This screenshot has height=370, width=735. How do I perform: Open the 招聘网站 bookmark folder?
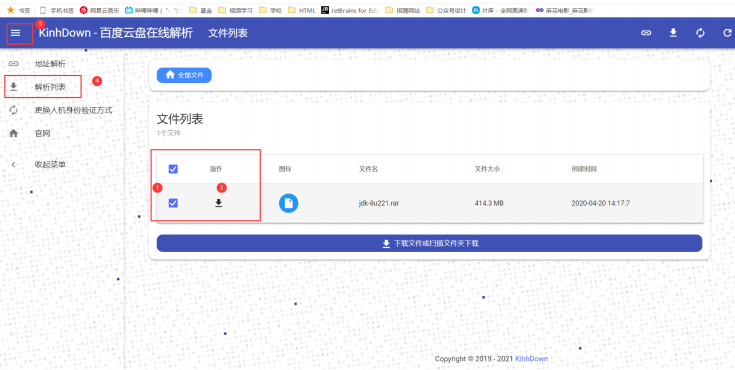pyautogui.click(x=402, y=10)
